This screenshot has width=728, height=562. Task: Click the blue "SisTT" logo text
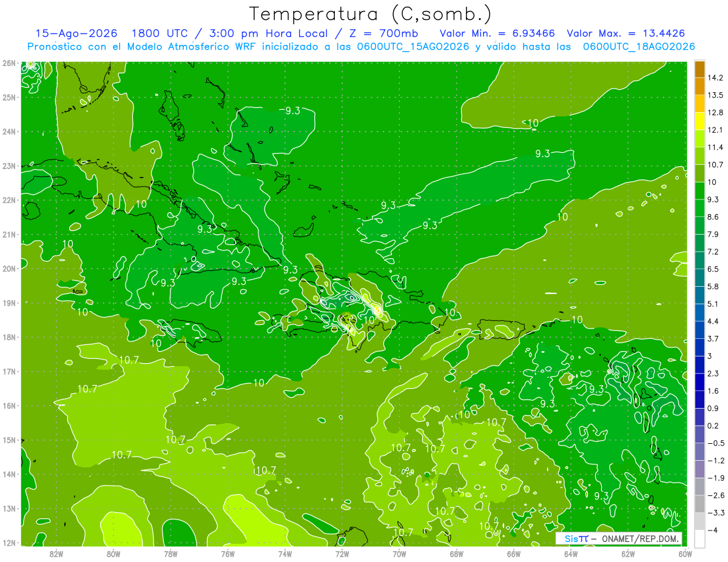pyautogui.click(x=576, y=539)
